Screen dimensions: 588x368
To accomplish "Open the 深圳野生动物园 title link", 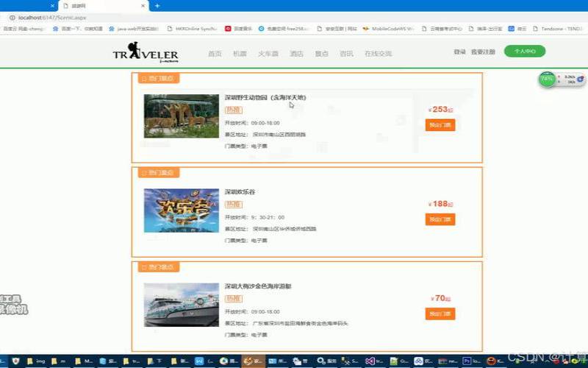I will pyautogui.click(x=265, y=97).
